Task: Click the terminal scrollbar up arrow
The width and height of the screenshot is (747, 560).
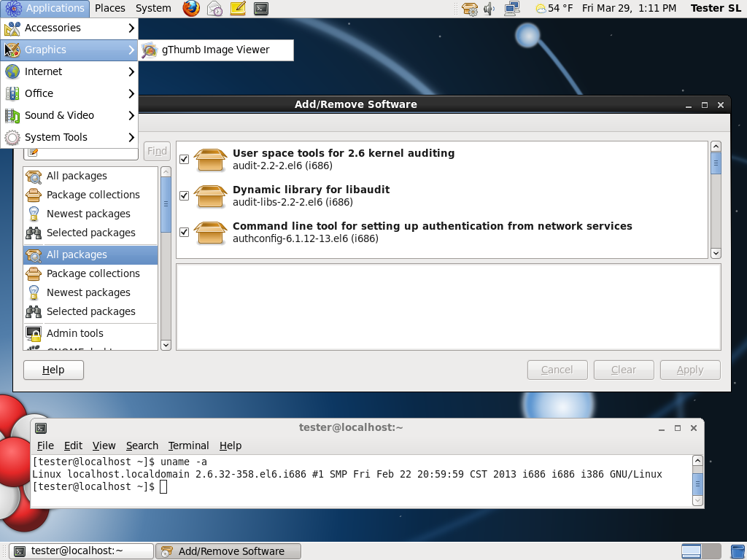Action: point(697,461)
